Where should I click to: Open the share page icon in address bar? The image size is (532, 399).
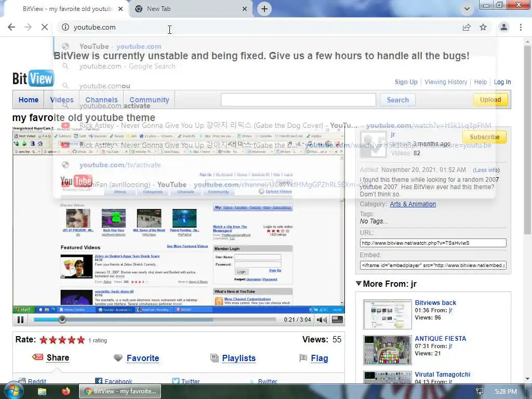coord(467,27)
